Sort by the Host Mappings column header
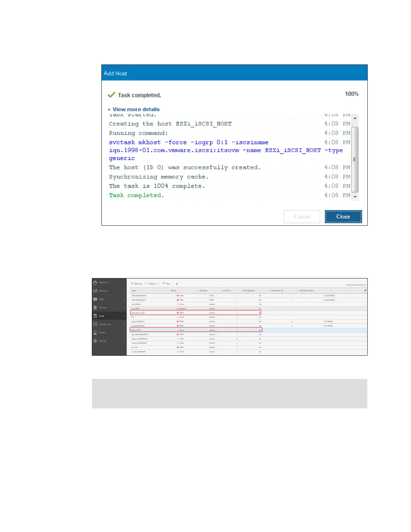Screen dimensions: 411x532 (248, 291)
